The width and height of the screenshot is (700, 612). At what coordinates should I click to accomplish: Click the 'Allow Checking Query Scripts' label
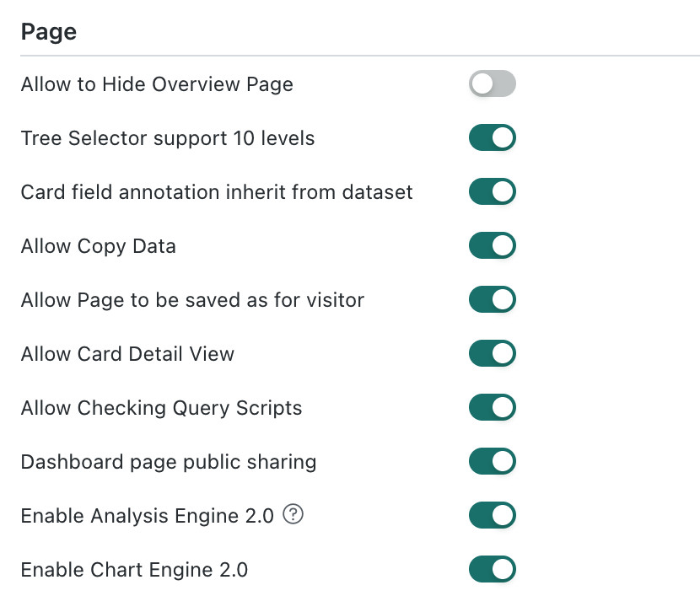[161, 409]
